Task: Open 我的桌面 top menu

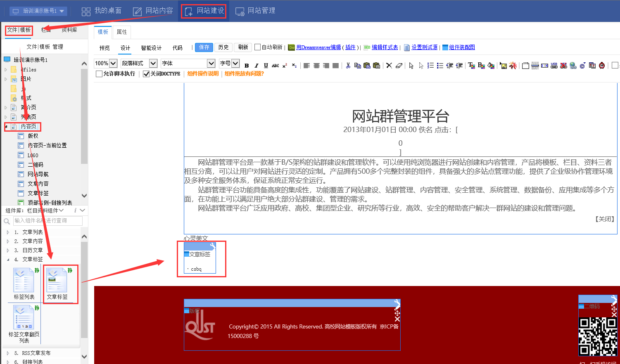Action: click(x=102, y=11)
